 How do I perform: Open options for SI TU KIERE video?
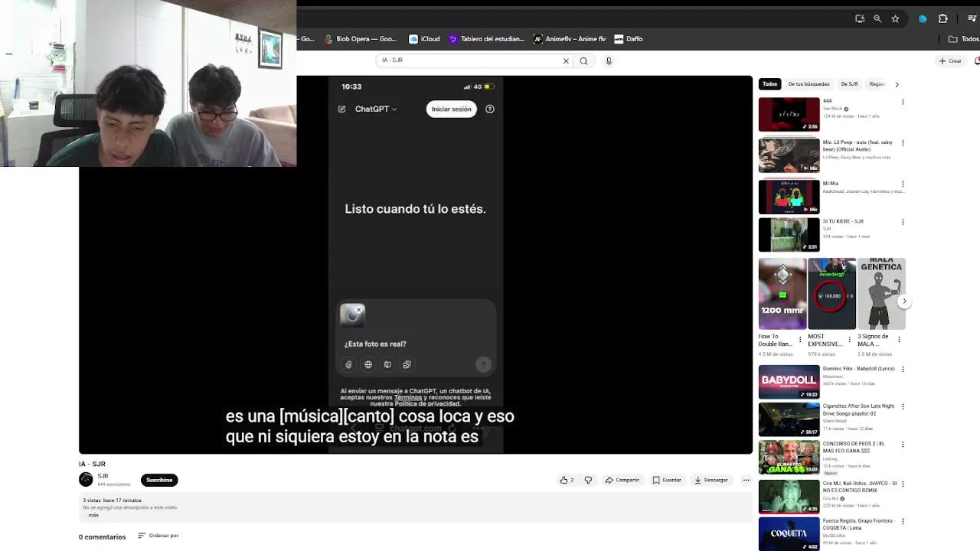pos(903,222)
